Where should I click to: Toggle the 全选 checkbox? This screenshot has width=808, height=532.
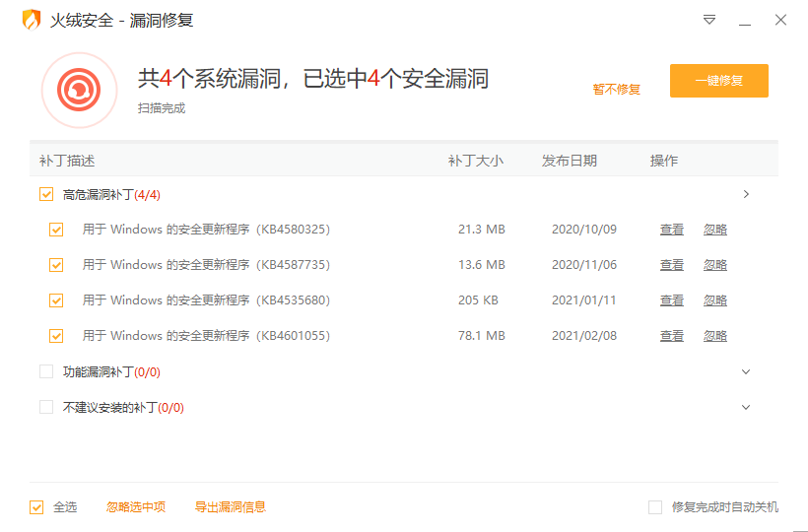[36, 507]
